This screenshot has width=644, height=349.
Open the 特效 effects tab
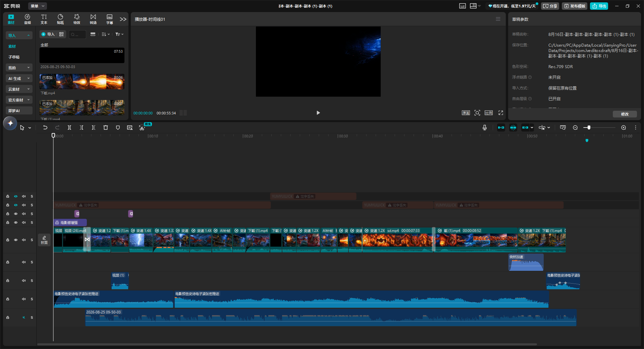coord(77,19)
